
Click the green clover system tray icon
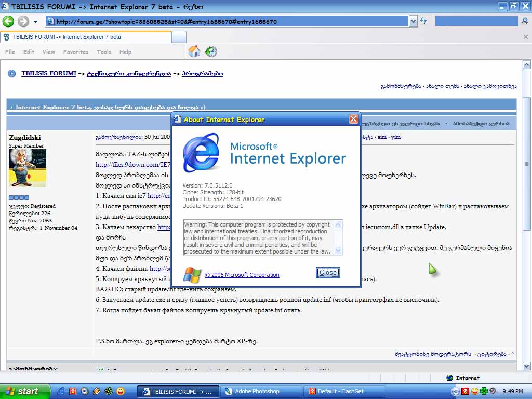click(x=484, y=392)
